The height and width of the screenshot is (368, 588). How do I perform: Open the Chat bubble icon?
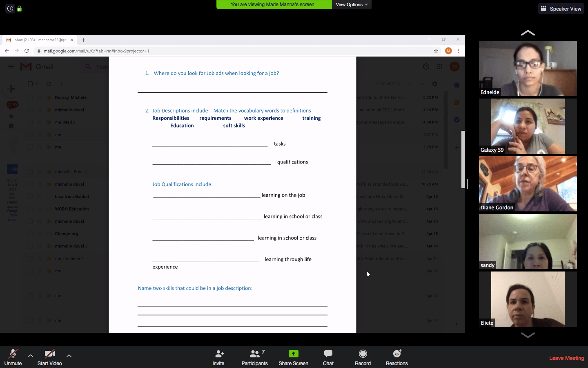(328, 354)
